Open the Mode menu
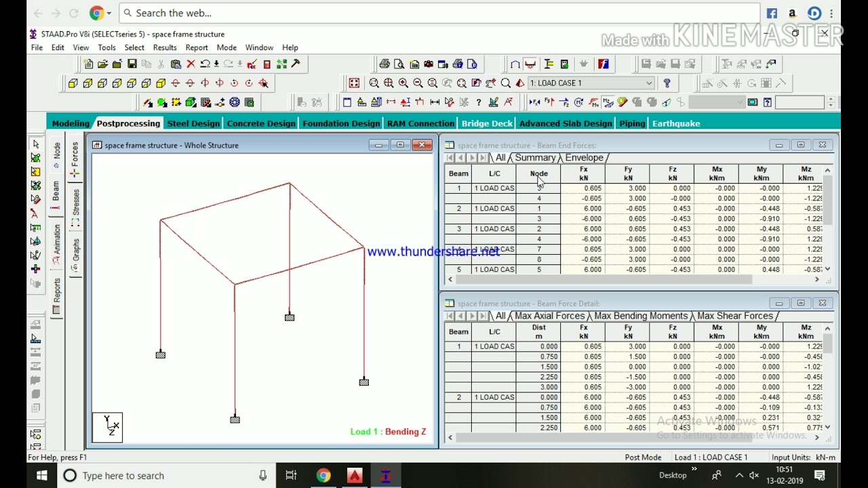868x488 pixels. [226, 47]
